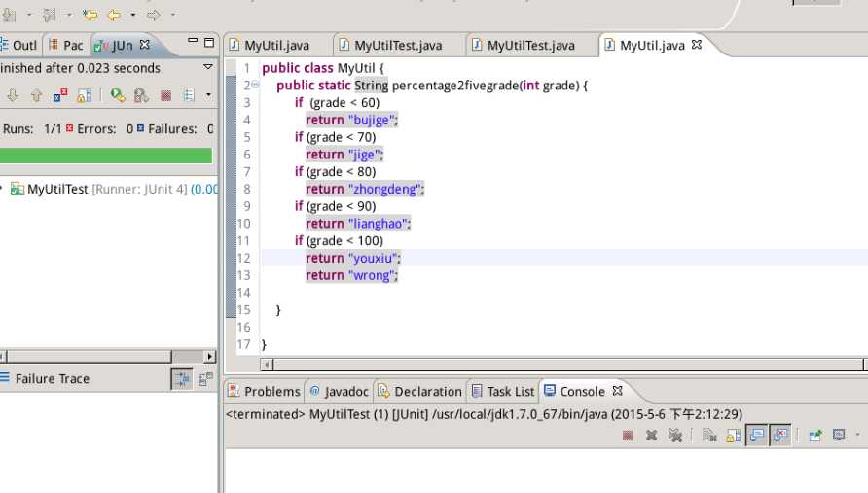The height and width of the screenshot is (493, 868).
Task: Switch to the Outline tab
Action: (x=19, y=45)
